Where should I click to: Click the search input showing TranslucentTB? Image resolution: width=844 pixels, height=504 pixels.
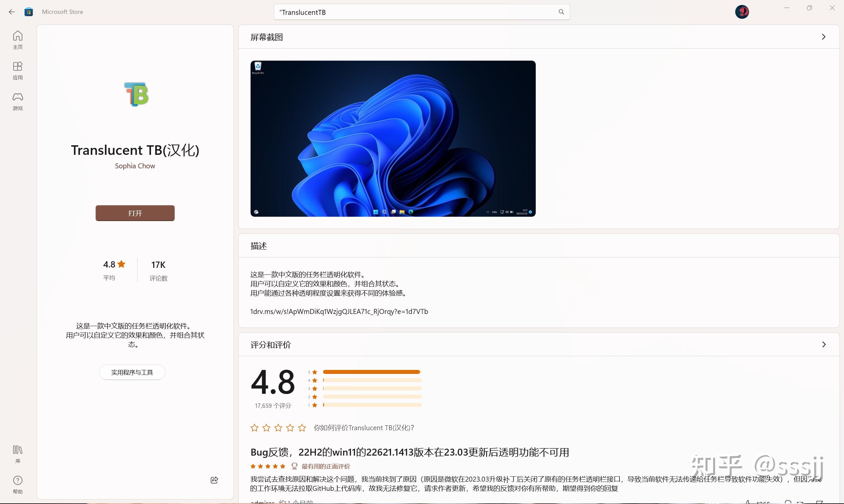408,12
